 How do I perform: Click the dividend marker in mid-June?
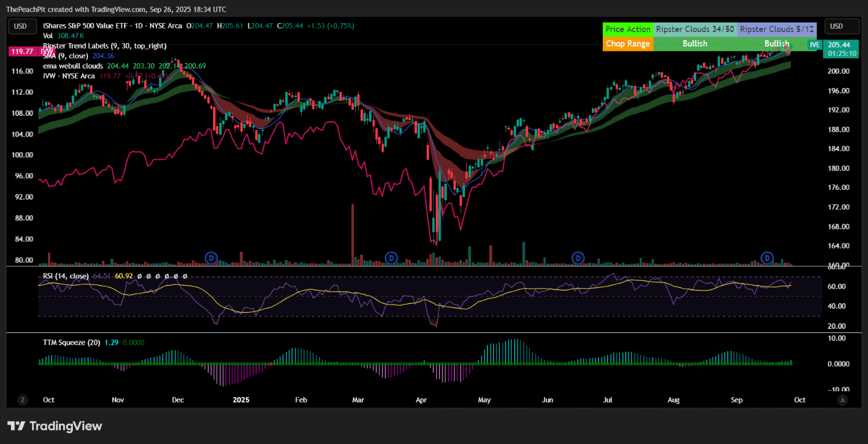click(578, 258)
